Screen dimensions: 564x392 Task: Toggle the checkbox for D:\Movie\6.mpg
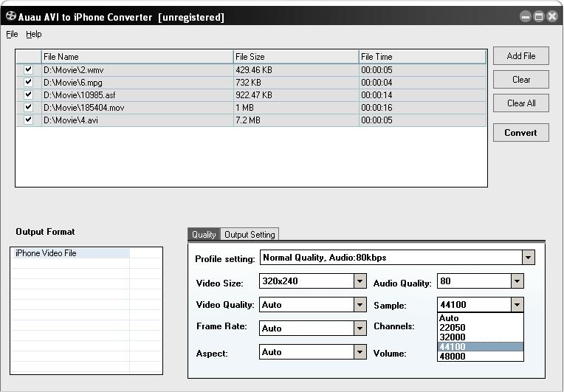tap(28, 82)
